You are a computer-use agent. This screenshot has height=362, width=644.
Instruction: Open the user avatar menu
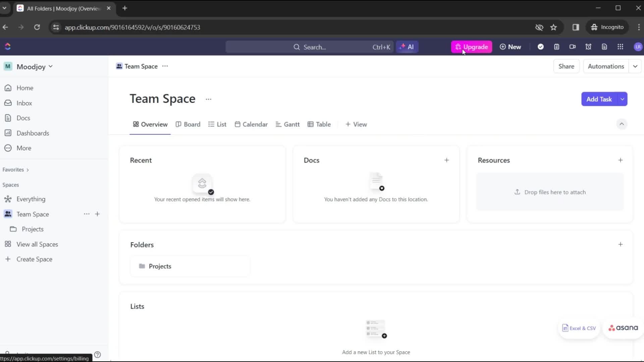point(638,47)
